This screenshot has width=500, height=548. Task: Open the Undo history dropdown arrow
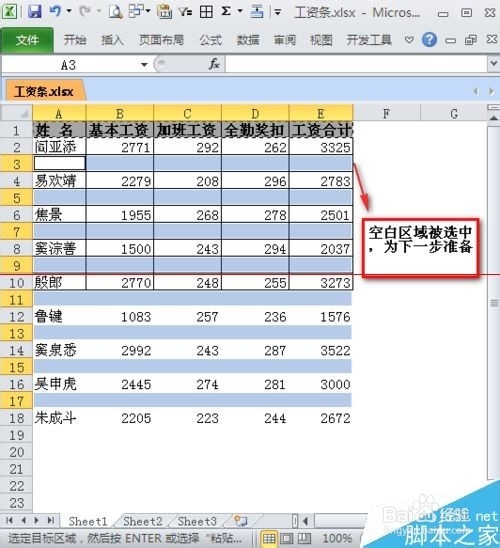click(69, 12)
